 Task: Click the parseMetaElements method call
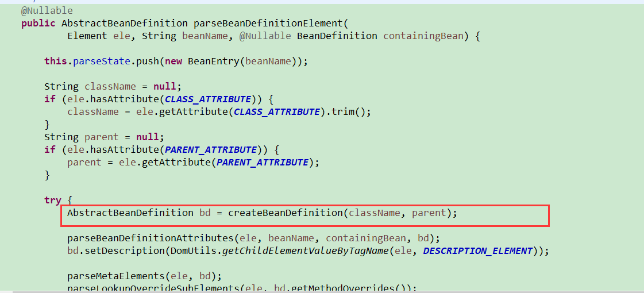116,276
